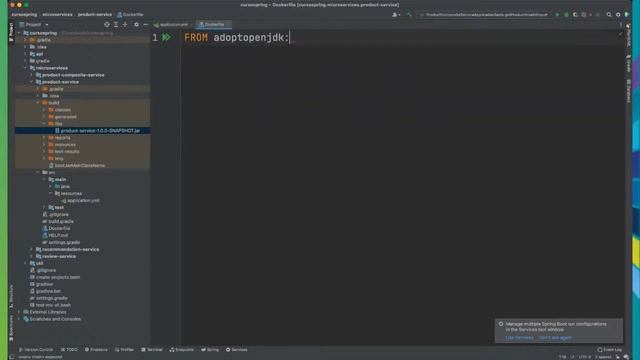The height and width of the screenshot is (360, 640).
Task: Collapse the build folder
Action: point(38,103)
